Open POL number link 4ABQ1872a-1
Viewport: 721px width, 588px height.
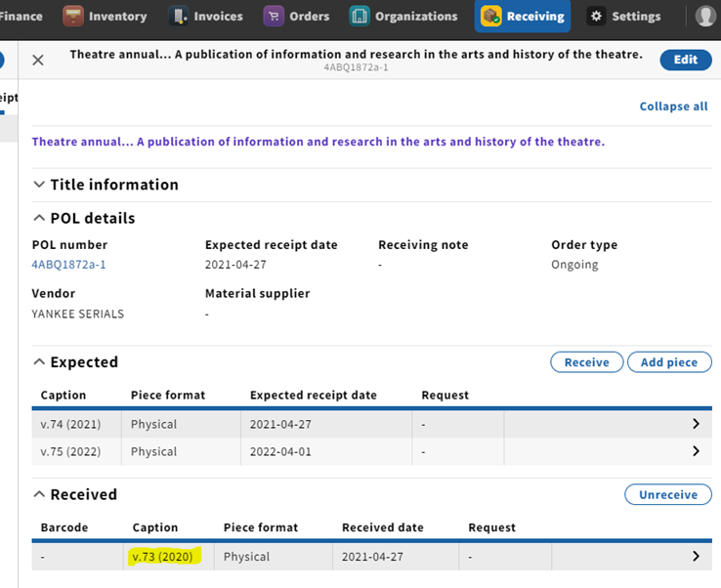(68, 265)
